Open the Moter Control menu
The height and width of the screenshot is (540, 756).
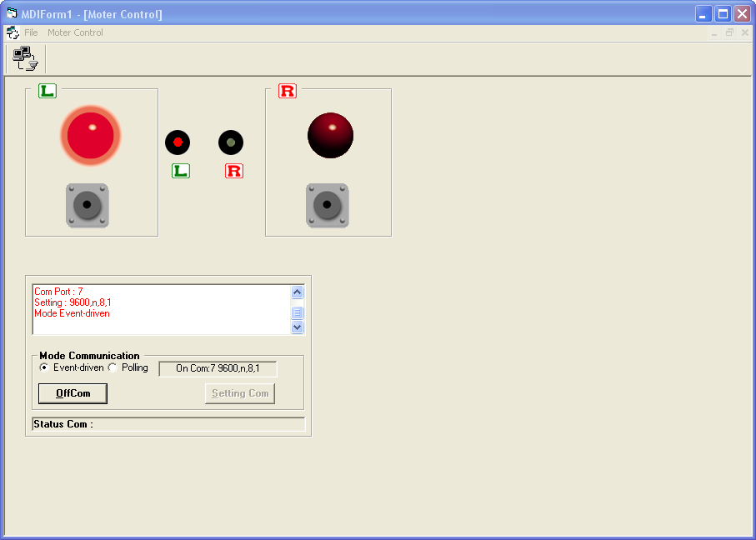point(75,32)
